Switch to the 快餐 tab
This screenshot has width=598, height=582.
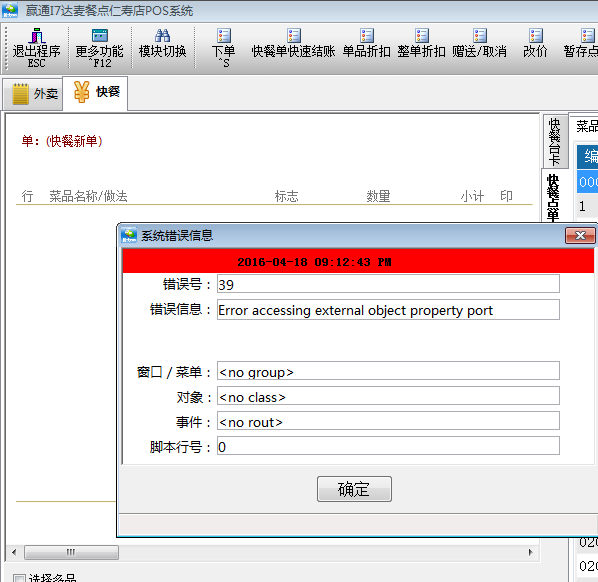[95, 93]
